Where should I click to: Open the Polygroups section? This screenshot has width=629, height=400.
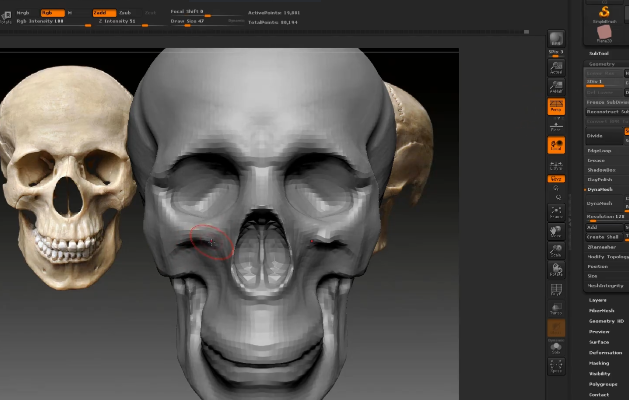(x=603, y=384)
